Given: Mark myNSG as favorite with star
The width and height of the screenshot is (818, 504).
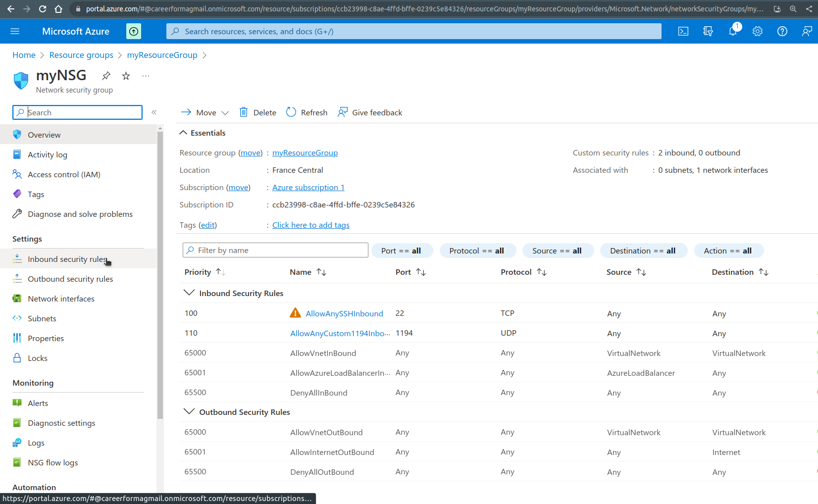Looking at the screenshot, I should 126,76.
